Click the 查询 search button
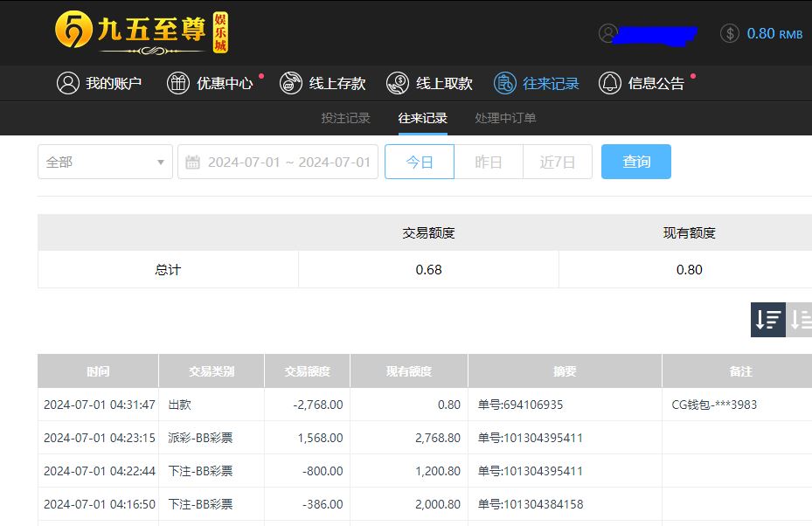 (x=635, y=162)
